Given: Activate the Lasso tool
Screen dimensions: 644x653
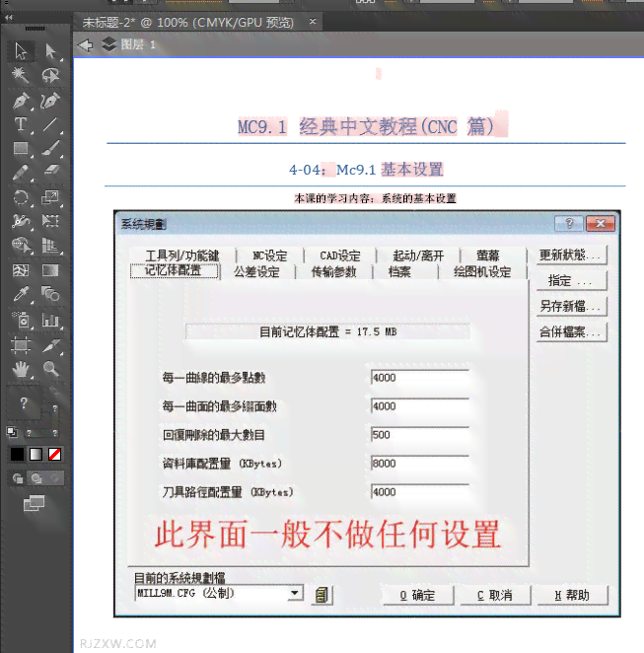Looking at the screenshot, I should [50, 75].
